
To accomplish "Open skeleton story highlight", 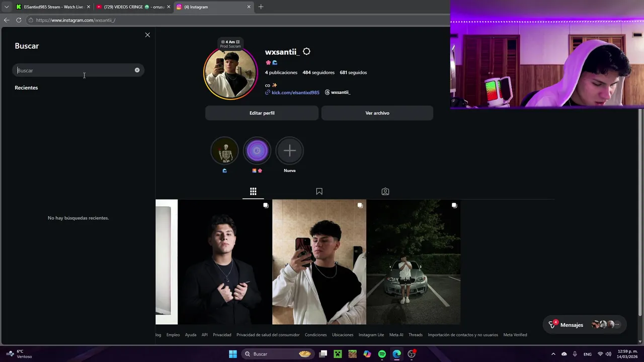I will click(x=224, y=151).
